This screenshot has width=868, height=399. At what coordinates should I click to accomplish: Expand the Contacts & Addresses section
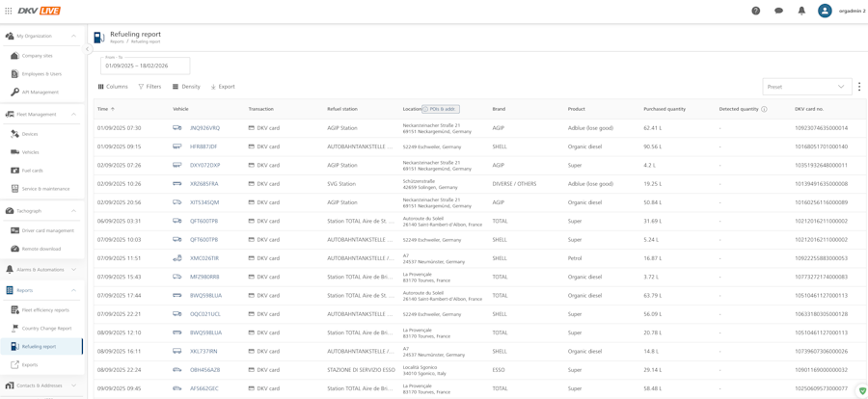click(73, 386)
